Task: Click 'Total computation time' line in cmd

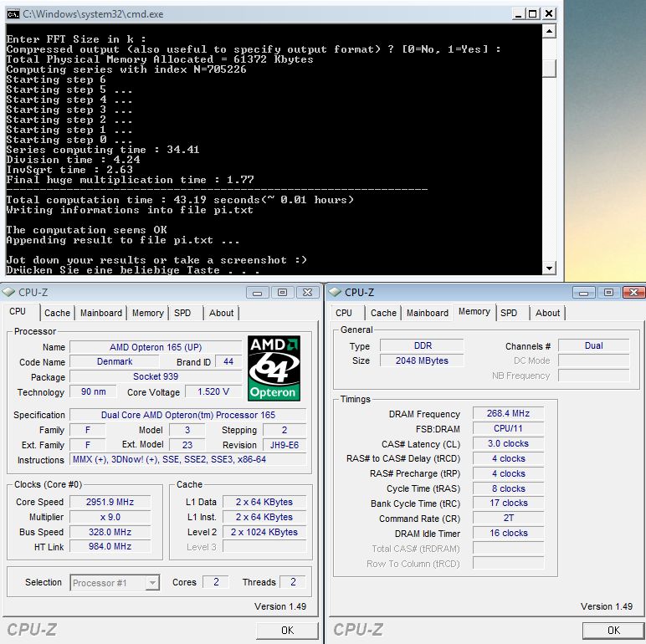Action: click(180, 200)
